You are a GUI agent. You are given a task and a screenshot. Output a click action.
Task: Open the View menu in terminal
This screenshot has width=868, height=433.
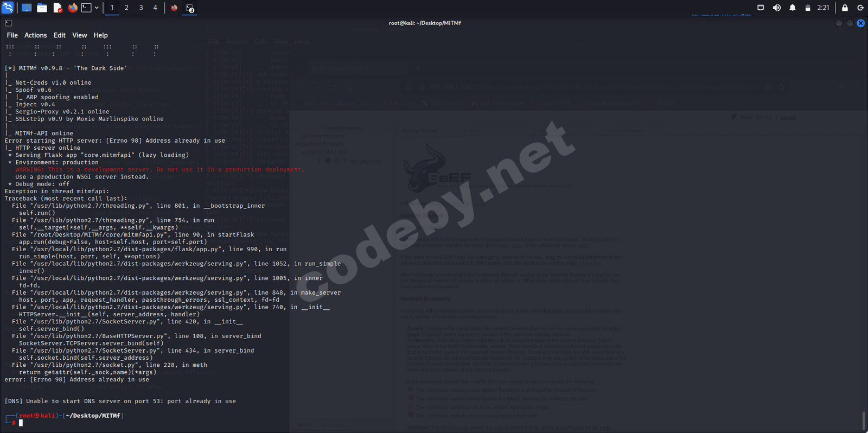pyautogui.click(x=80, y=35)
